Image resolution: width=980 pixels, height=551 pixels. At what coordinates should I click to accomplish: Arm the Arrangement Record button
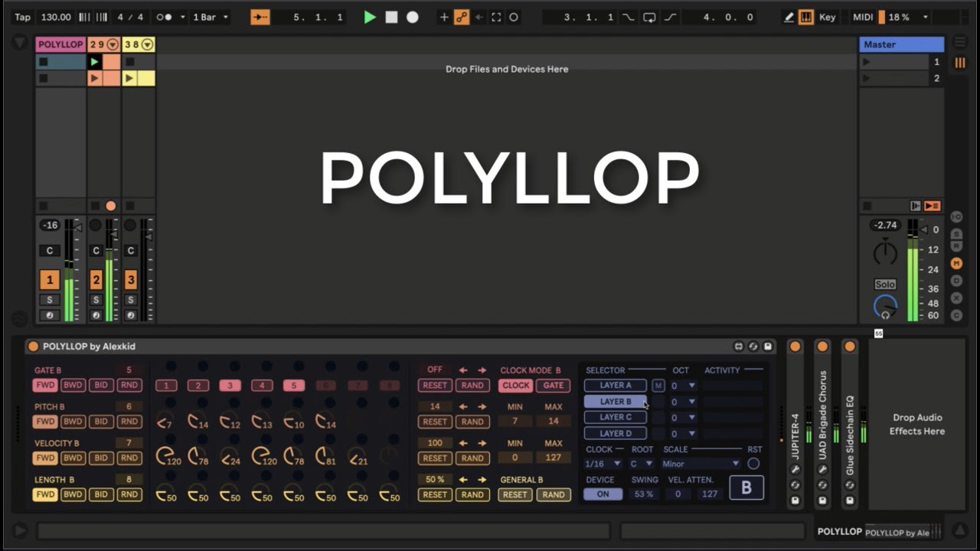click(413, 17)
